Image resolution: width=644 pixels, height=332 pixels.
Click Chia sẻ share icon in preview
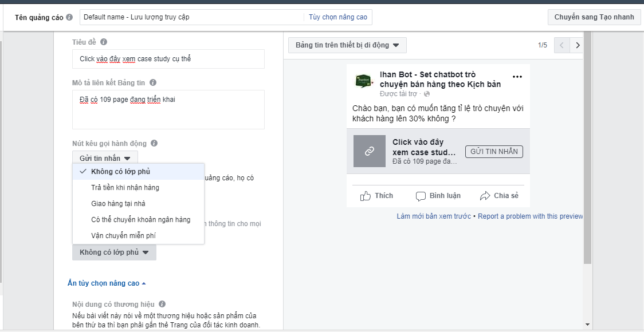coord(485,196)
